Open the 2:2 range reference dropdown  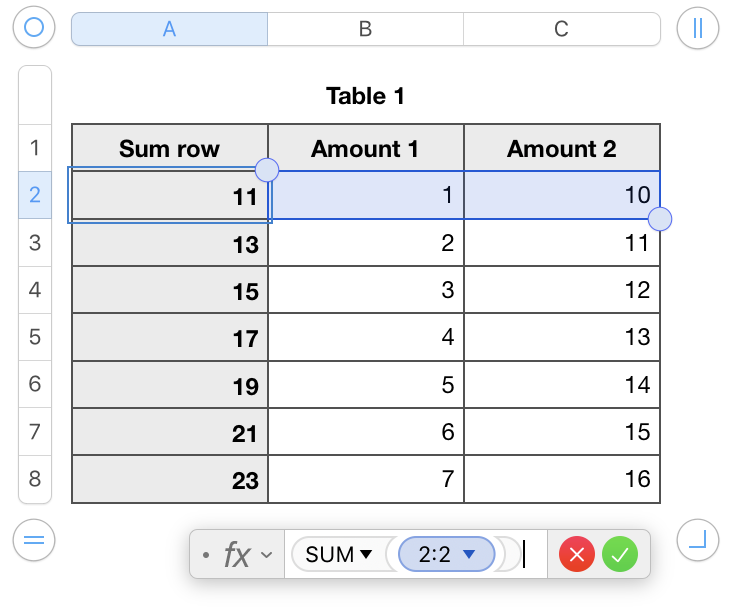468,554
